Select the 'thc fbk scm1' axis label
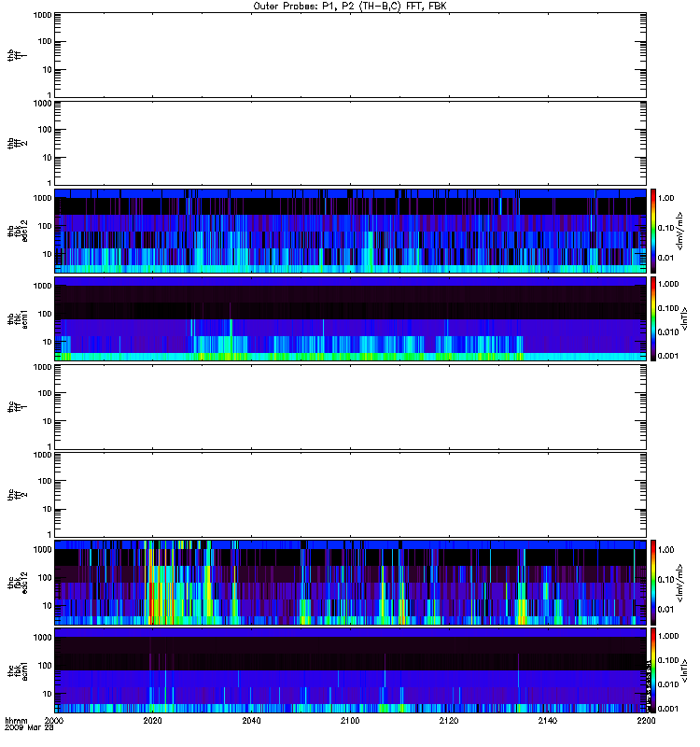700x747 pixels. [x=17, y=670]
